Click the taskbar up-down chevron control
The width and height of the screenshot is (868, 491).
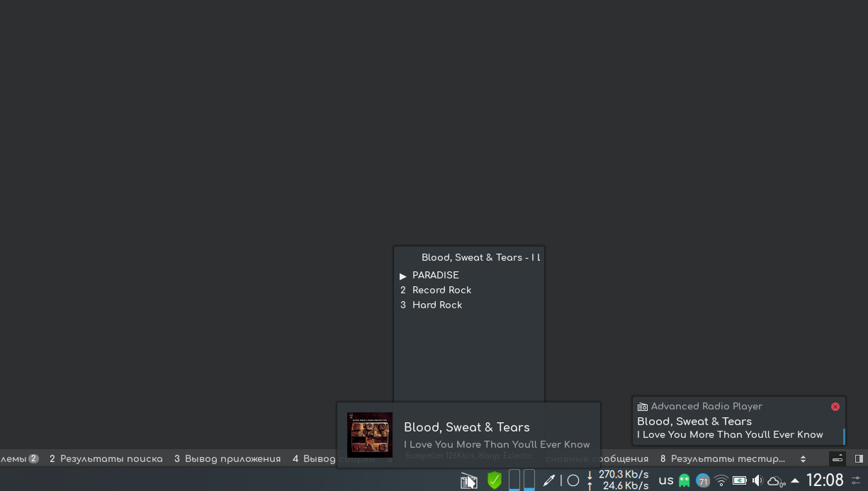tap(803, 458)
